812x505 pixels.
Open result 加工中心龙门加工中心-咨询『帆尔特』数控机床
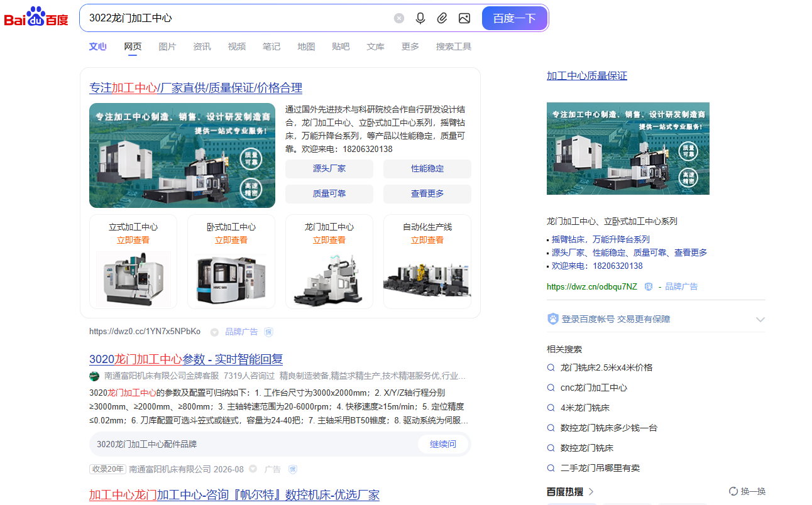pyautogui.click(x=234, y=495)
